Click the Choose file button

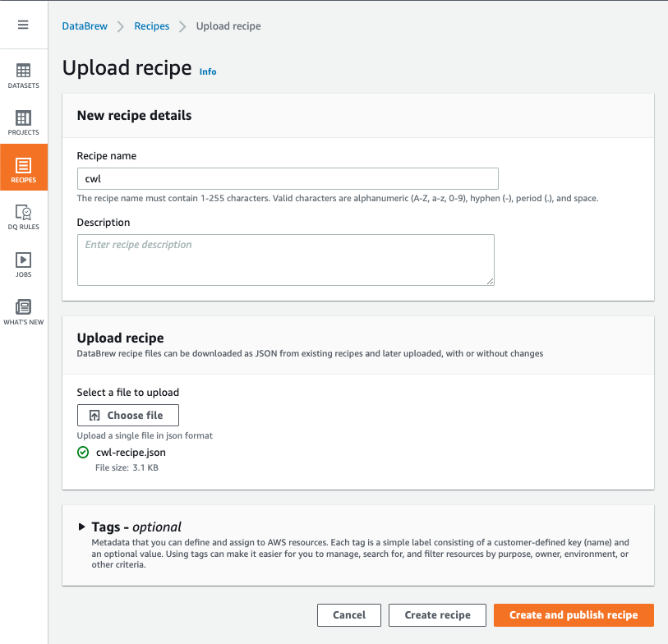click(x=127, y=416)
